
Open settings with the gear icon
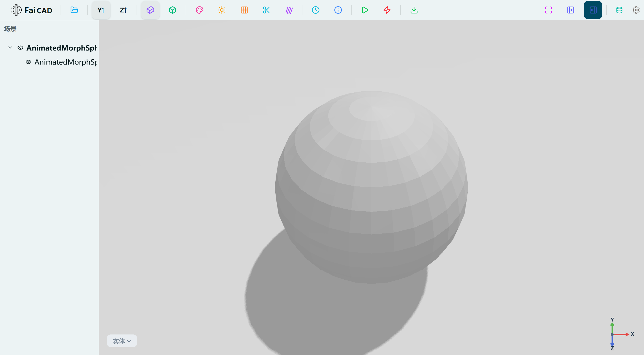(636, 10)
